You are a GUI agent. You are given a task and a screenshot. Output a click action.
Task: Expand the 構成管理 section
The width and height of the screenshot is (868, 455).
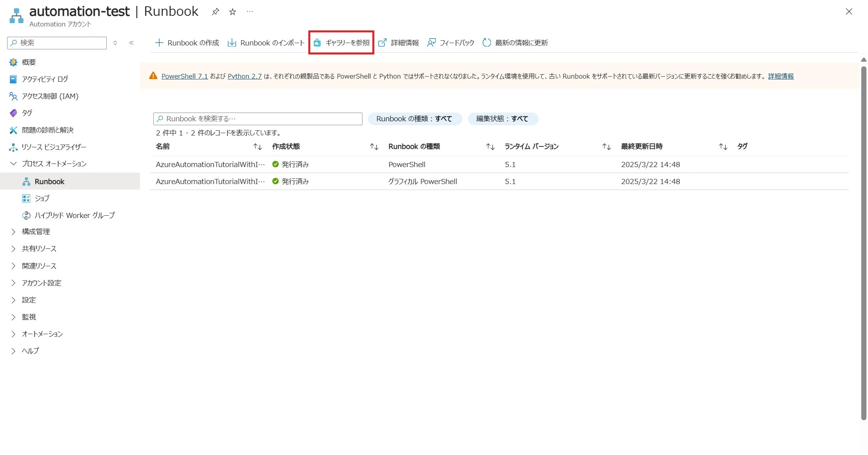(13, 232)
